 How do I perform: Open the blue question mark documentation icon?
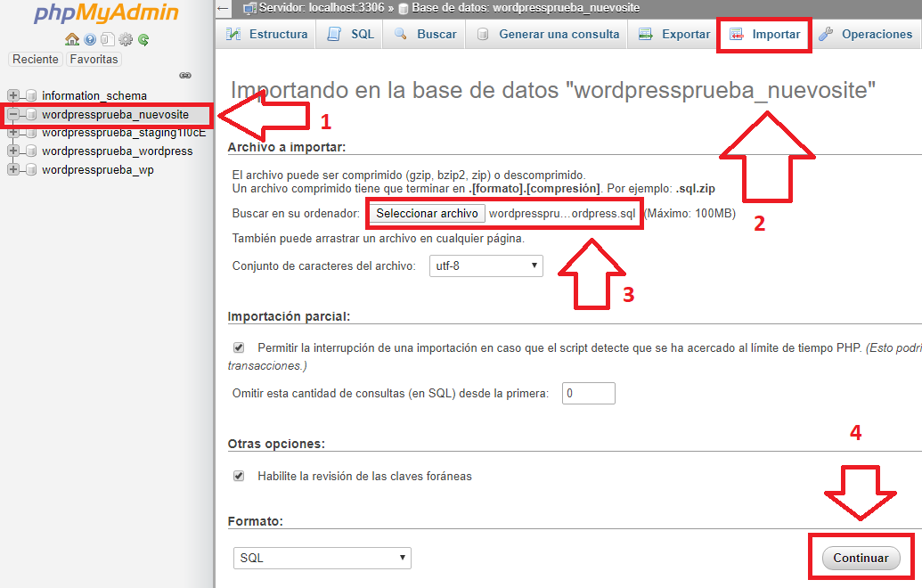click(90, 39)
